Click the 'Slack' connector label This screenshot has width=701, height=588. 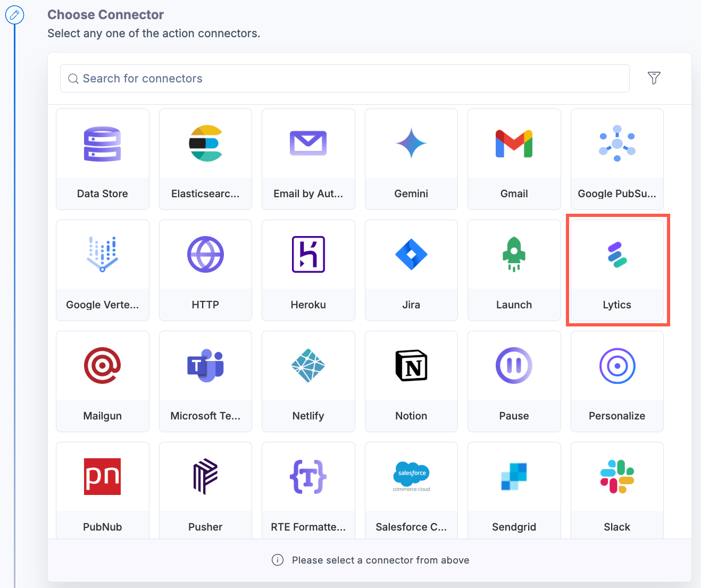[x=617, y=527]
